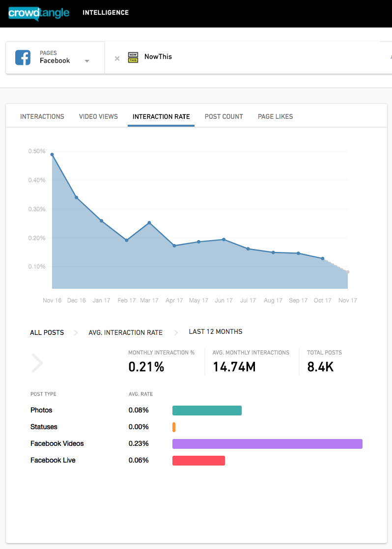Click the Mar 17 peak data point

coord(149,222)
